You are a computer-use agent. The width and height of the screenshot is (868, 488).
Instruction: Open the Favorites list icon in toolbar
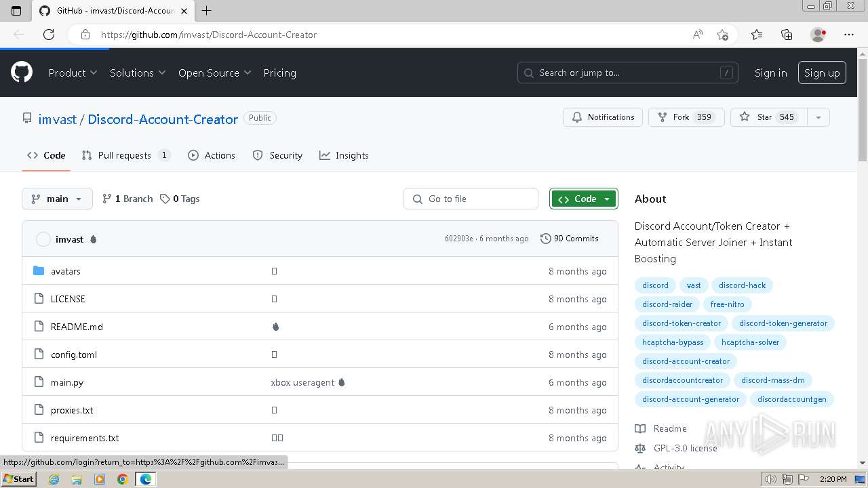point(757,35)
